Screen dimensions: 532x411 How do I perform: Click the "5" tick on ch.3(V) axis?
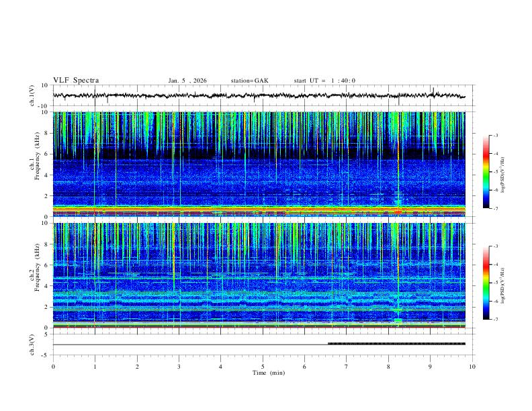click(x=47, y=334)
